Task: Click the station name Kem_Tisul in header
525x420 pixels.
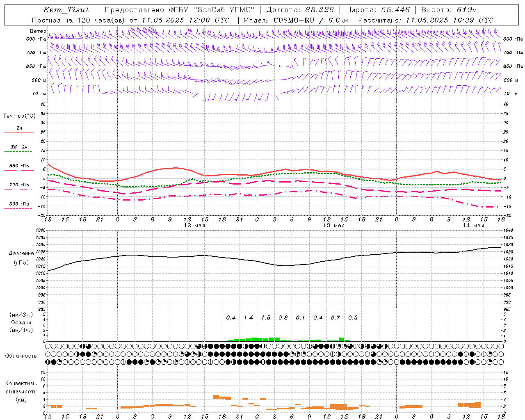Action: [66, 10]
